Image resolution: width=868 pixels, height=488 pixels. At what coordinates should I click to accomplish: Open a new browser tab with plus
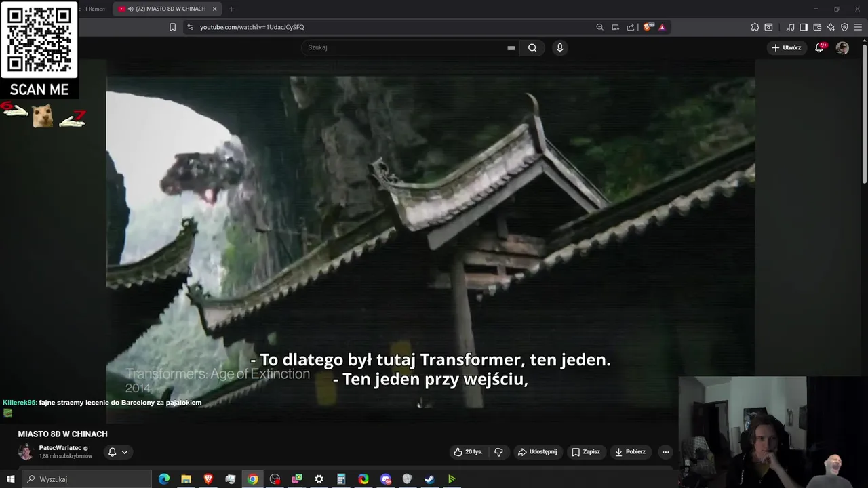231,9
